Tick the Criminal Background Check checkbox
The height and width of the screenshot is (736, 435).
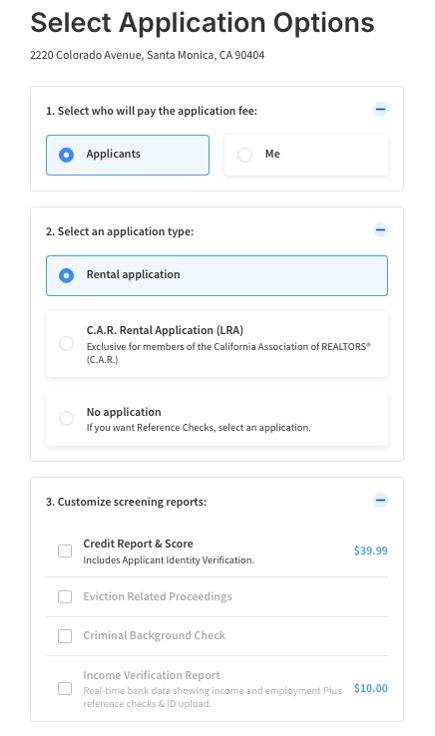65,636
